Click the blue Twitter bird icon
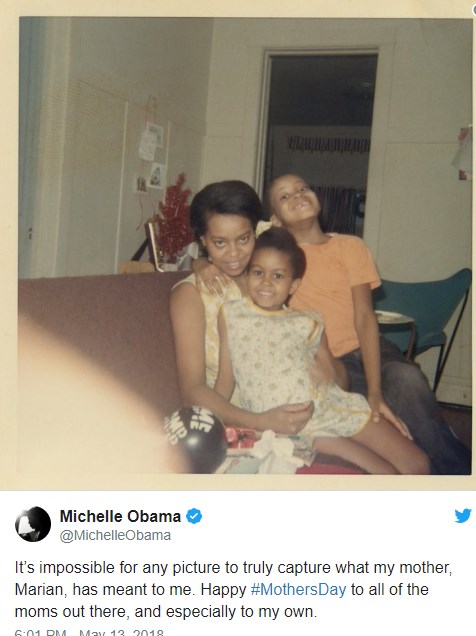Screen dimensions: 476x636 tap(463, 516)
